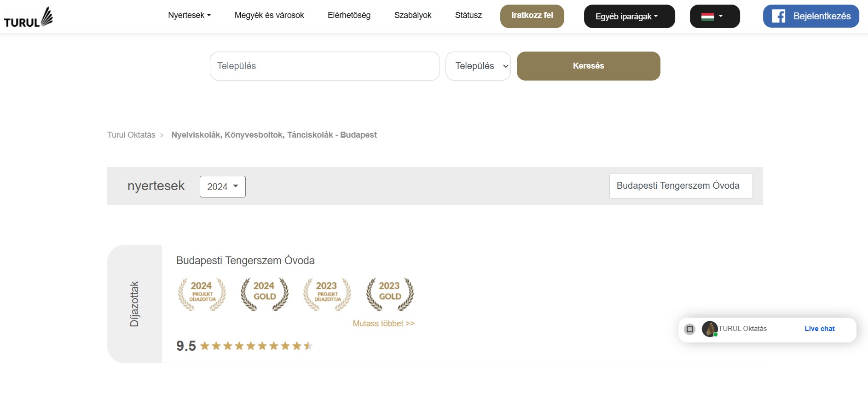Click the 2023 Gold badge
The width and height of the screenshot is (868, 400).
pos(390,294)
